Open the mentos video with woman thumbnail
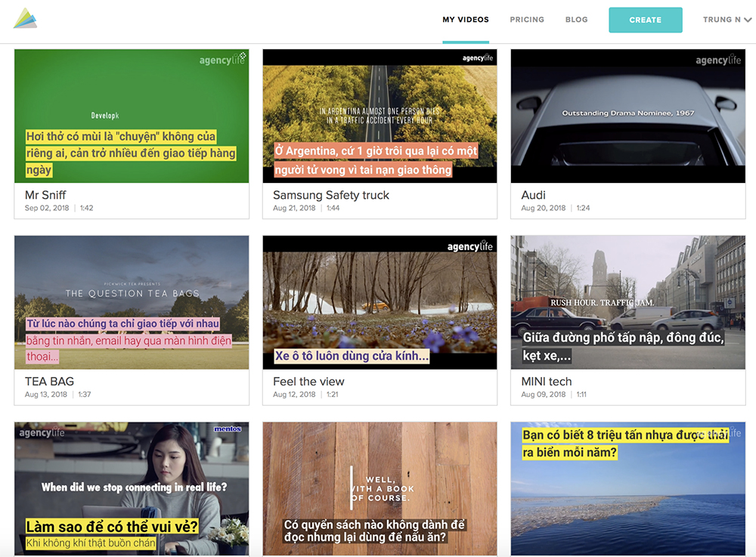756x557 pixels. click(x=132, y=488)
